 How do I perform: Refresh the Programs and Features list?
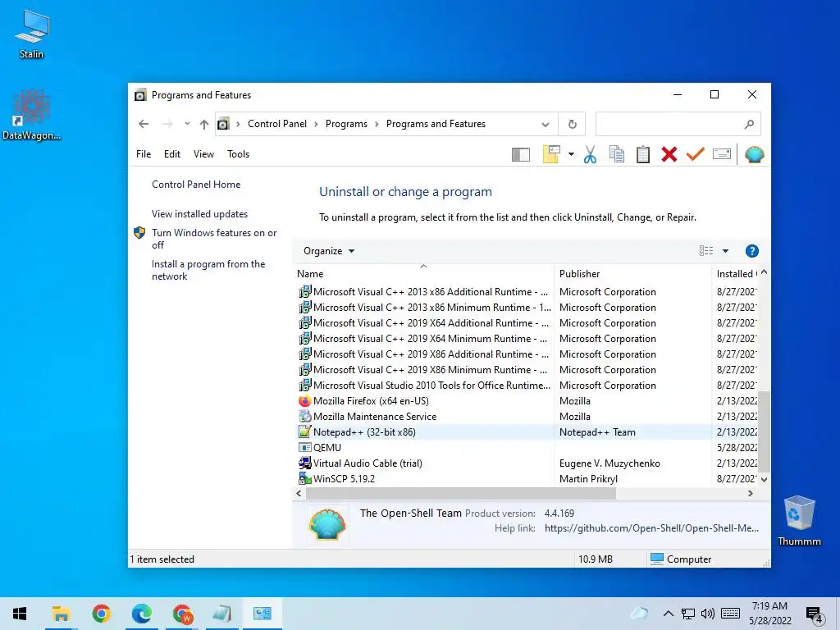pos(572,125)
